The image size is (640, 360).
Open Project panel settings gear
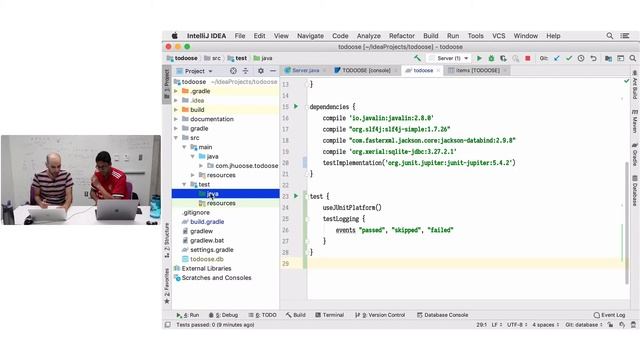point(261,71)
